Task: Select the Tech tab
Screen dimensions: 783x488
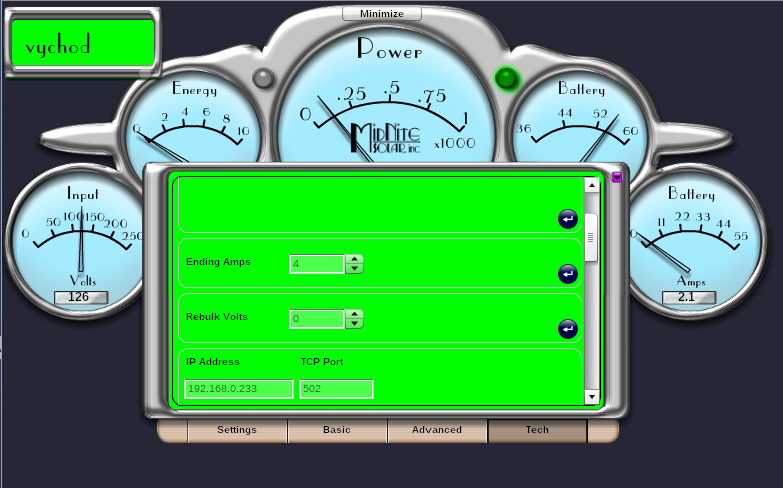Action: 537,430
